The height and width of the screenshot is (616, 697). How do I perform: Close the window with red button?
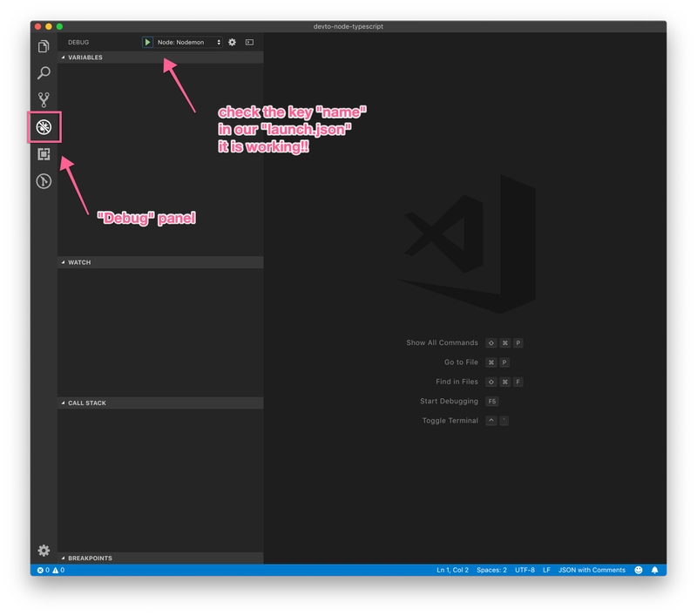pos(38,27)
